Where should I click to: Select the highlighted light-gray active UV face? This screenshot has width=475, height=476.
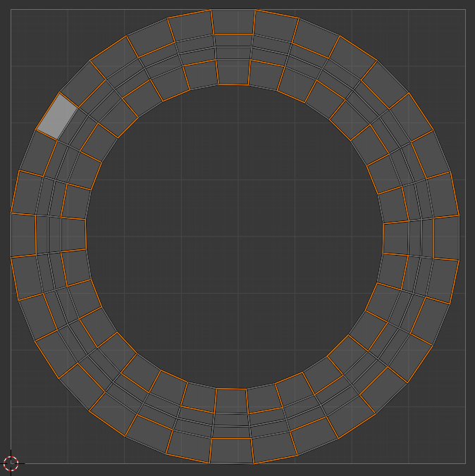57,116
